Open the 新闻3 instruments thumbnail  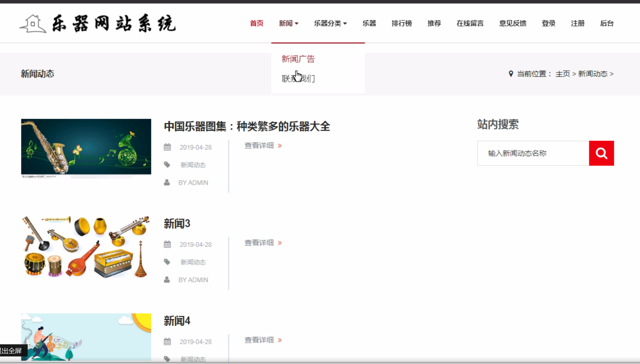(x=86, y=246)
